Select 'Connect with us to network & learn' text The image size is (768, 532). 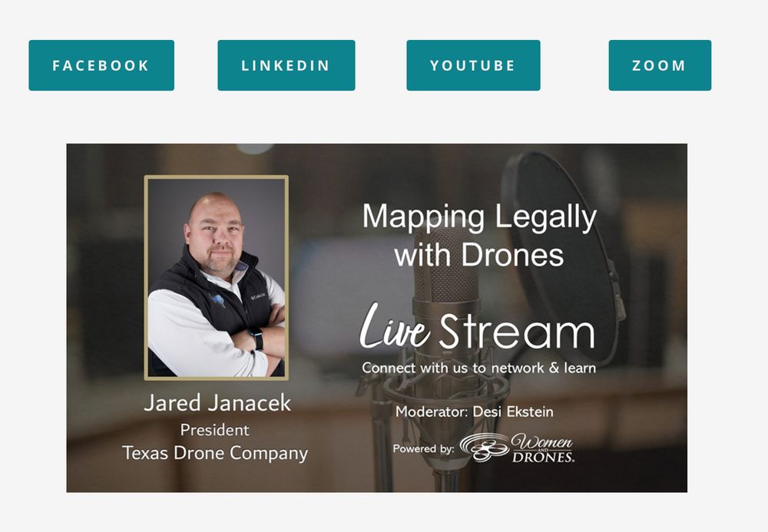pos(479,368)
